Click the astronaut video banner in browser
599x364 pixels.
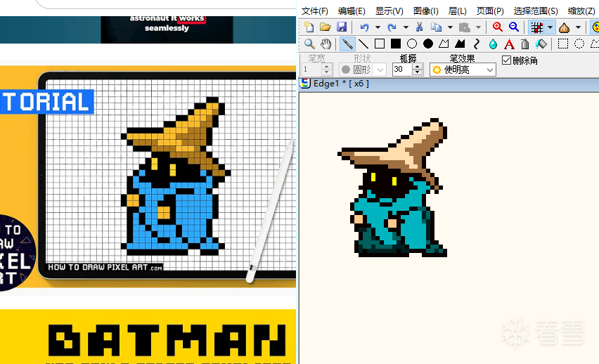tap(148, 30)
